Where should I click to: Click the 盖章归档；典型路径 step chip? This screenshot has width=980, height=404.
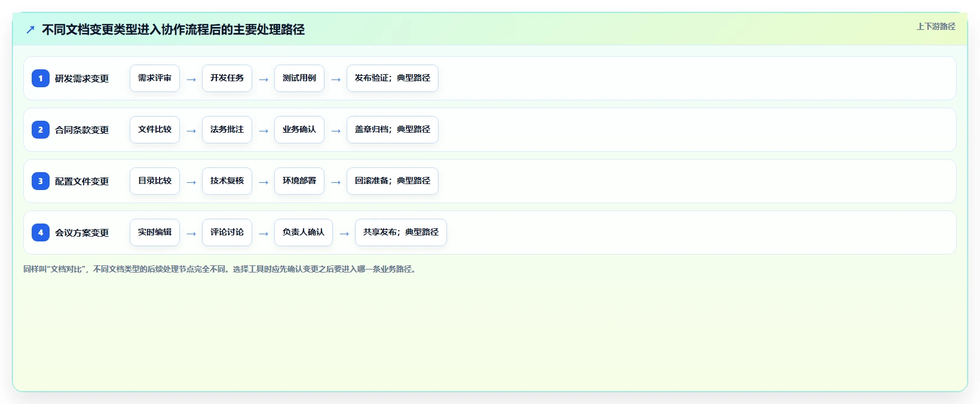point(393,130)
